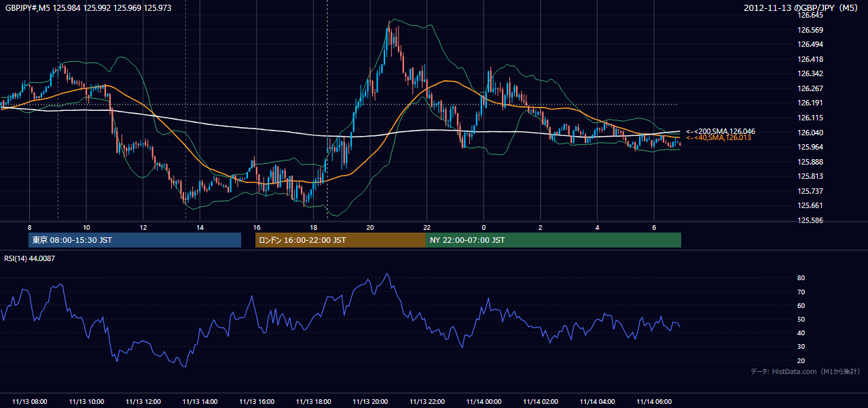
Task: Click RSI scale value 80
Action: point(801,278)
